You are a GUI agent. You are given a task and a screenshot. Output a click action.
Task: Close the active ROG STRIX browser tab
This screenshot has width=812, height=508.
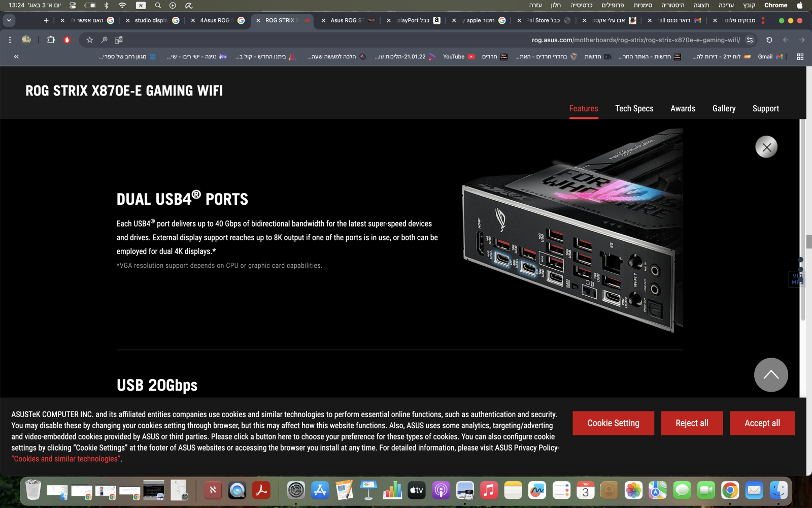click(x=258, y=20)
